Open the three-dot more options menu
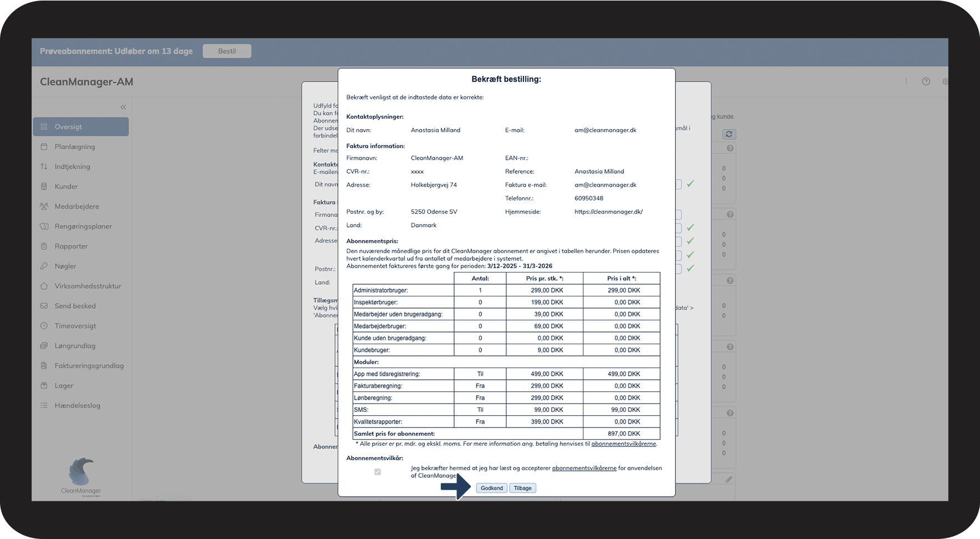The height and width of the screenshot is (539, 980). click(906, 82)
